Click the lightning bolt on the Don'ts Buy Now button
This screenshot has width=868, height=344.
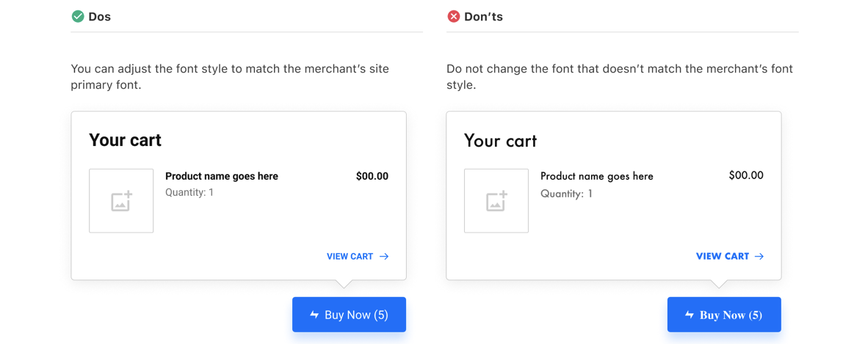point(690,315)
